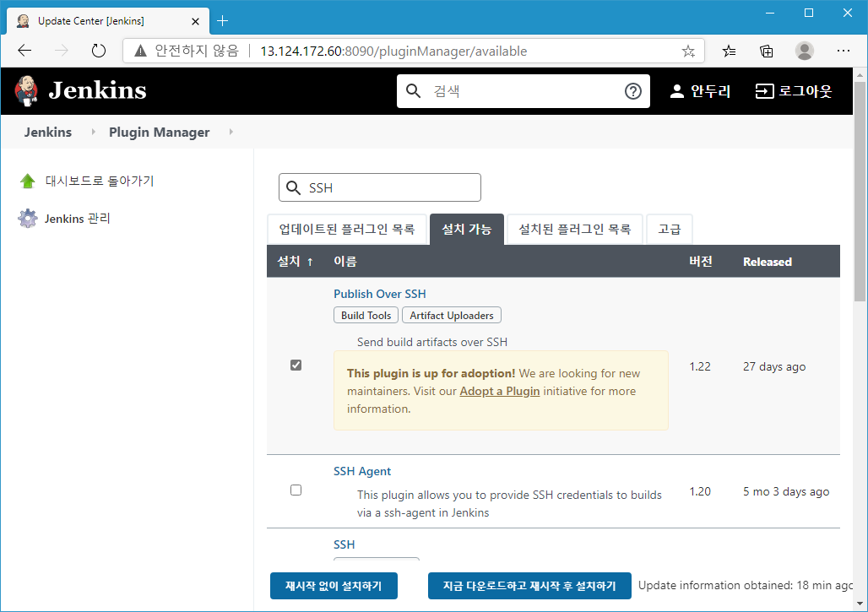The image size is (868, 612).
Task: Click the magnifier icon in header search
Action: click(x=414, y=91)
